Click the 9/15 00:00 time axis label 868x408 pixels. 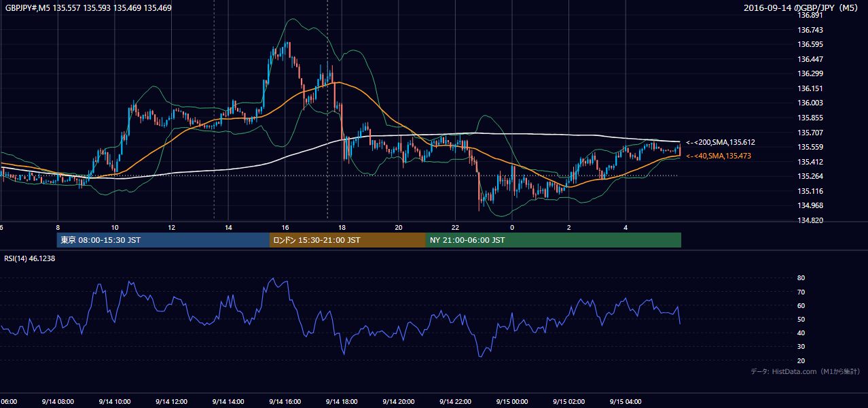(512, 402)
